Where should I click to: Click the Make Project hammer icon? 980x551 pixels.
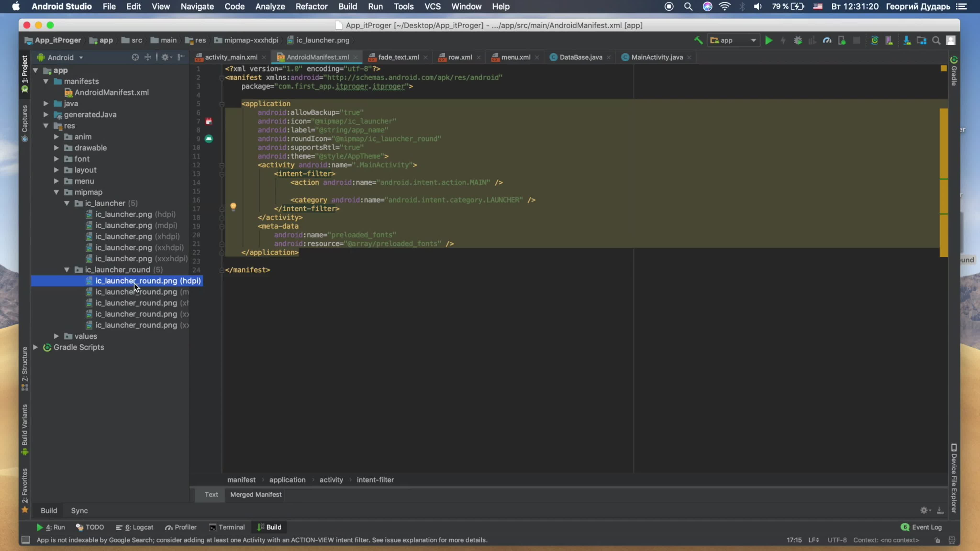pyautogui.click(x=698, y=40)
